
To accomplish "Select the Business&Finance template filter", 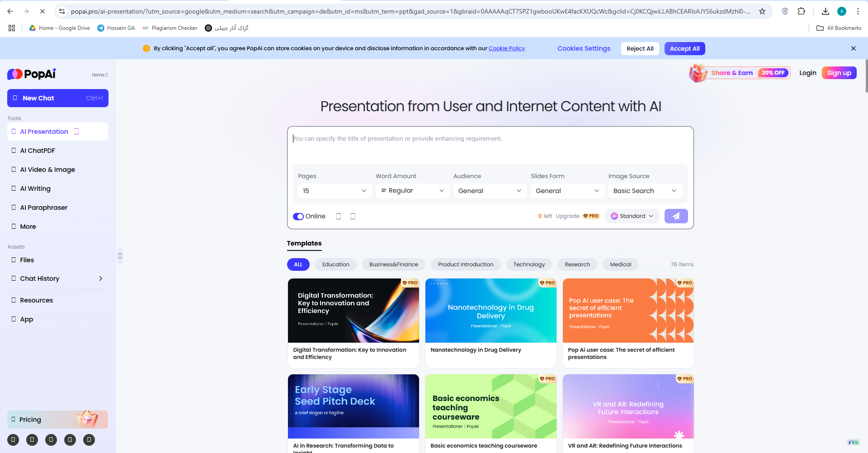I will coord(394,264).
